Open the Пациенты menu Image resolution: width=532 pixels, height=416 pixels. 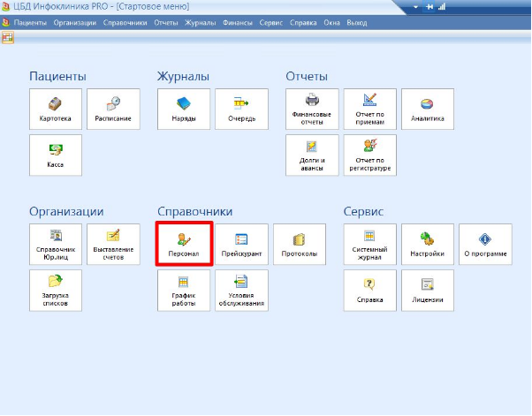[30, 23]
